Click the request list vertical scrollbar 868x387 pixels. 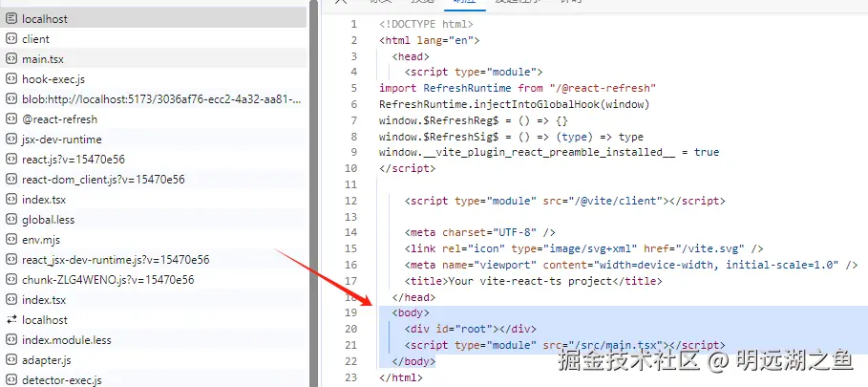[314, 194]
